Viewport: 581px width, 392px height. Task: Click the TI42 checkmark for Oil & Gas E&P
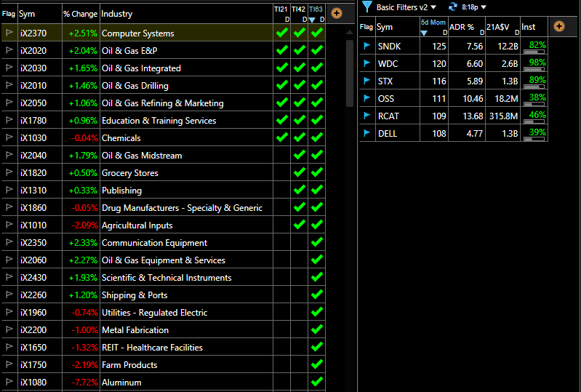[300, 50]
